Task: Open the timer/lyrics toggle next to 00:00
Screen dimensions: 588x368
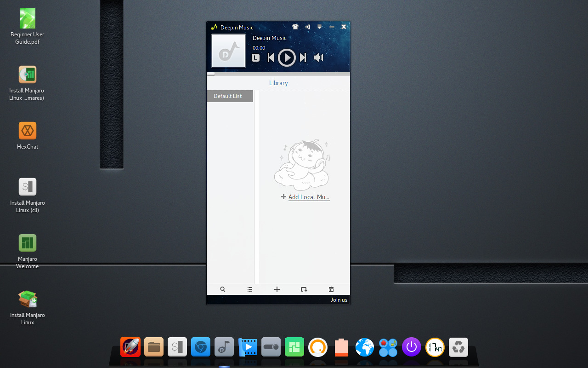Action: click(x=255, y=57)
